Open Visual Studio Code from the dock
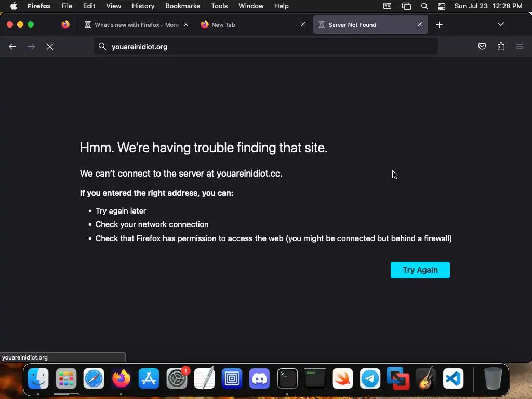532x399 pixels. pos(453,378)
